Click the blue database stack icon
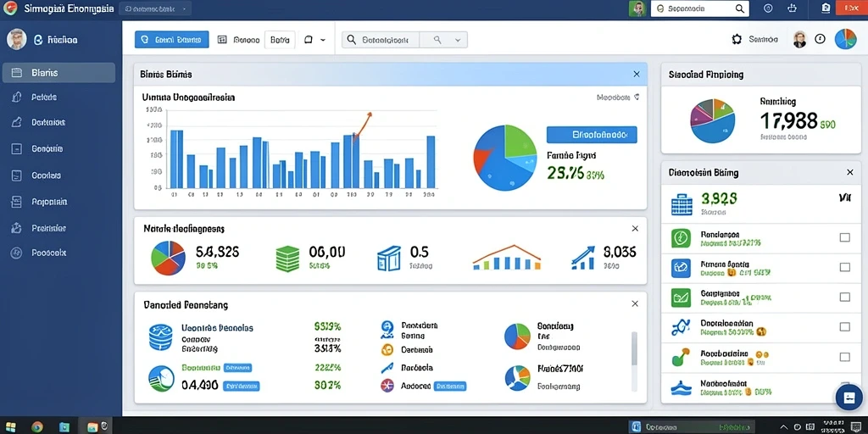The height and width of the screenshot is (434, 868). pyautogui.click(x=161, y=337)
